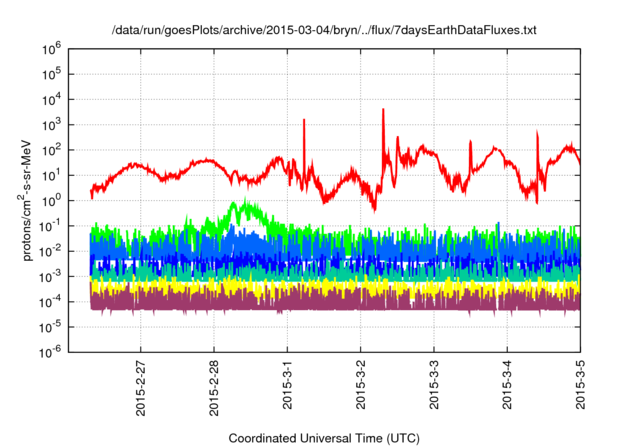Click the bottom y-axis tick label 10^-6
This screenshot has height=448, width=640.
(x=52, y=351)
